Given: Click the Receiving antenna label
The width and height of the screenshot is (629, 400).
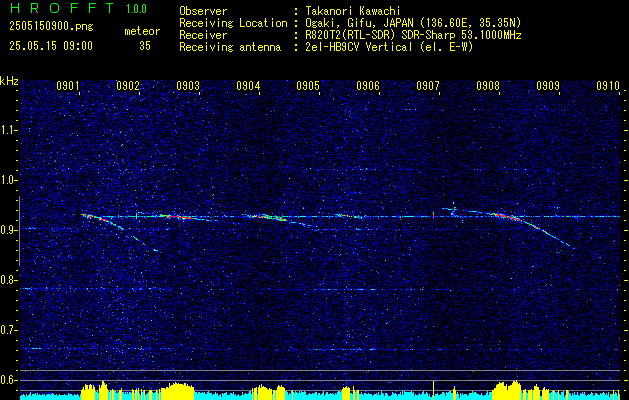Looking at the screenshot, I should pyautogui.click(x=230, y=47).
